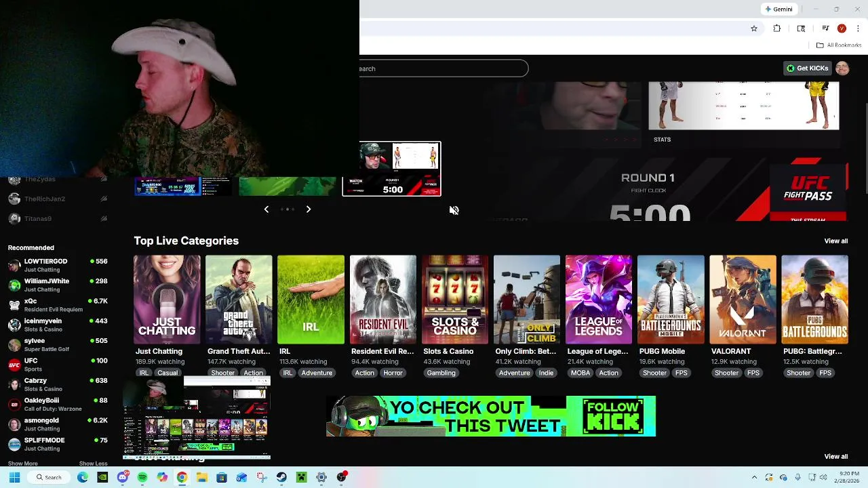Open Steam from the taskbar
Viewport: 868px width, 488px height.
pyautogui.click(x=281, y=478)
